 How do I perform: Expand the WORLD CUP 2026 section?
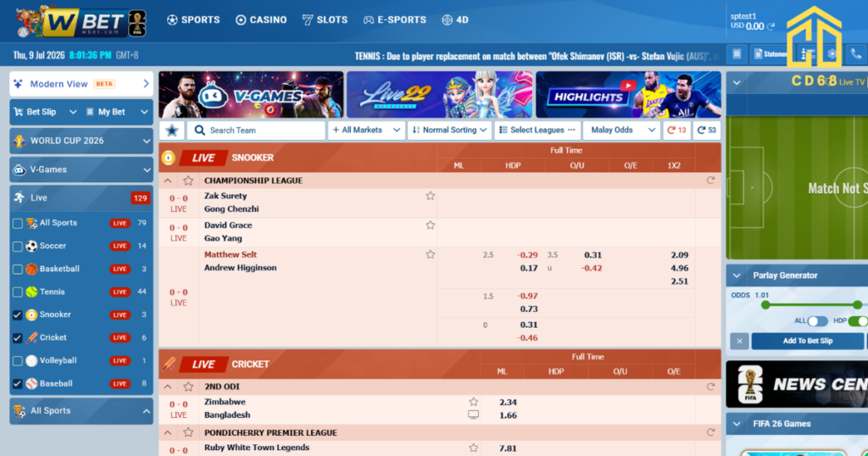[x=81, y=141]
